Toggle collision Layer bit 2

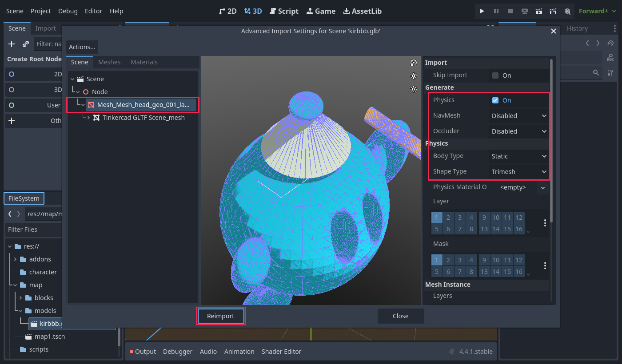[448, 217]
